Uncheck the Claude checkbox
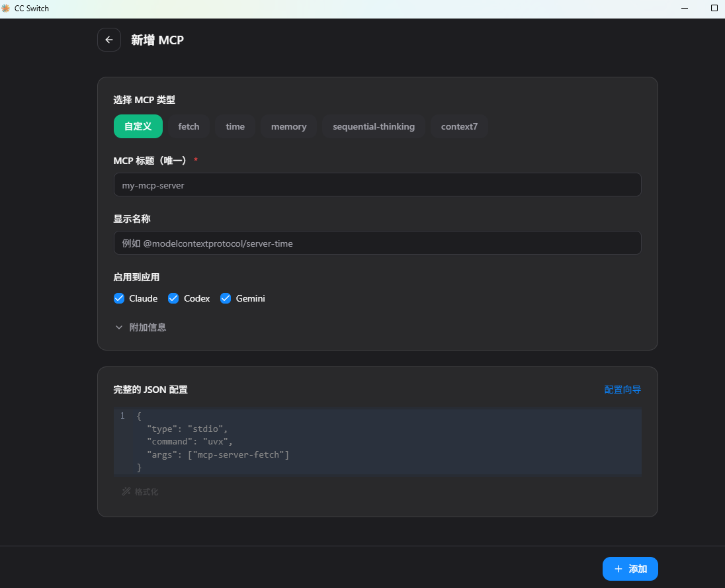The width and height of the screenshot is (725, 588). 119,298
